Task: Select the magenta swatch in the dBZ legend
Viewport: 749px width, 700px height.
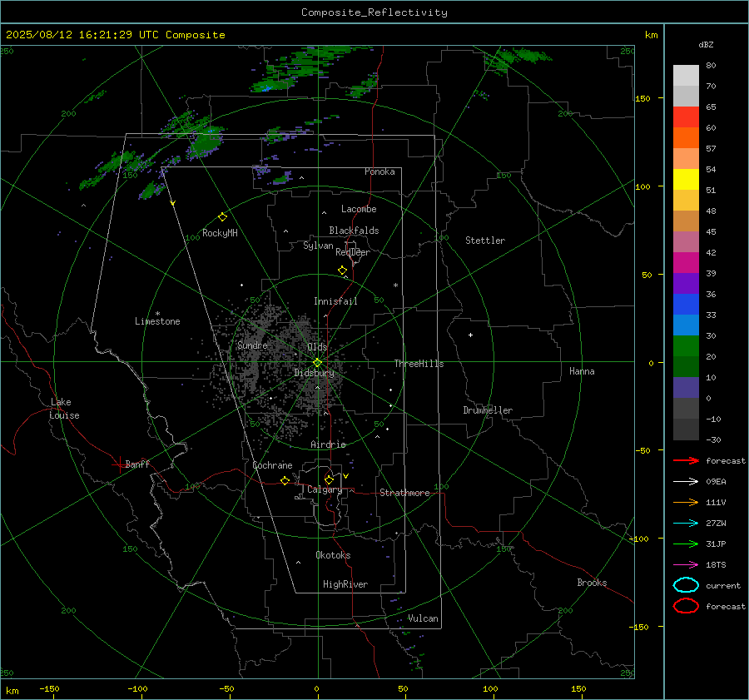Action: pos(686,263)
